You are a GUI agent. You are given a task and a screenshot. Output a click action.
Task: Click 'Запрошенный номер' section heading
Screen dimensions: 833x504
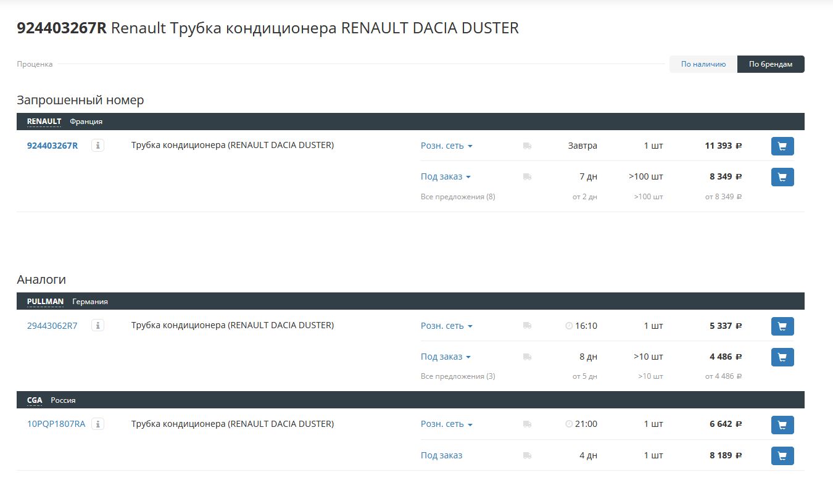[x=80, y=100]
